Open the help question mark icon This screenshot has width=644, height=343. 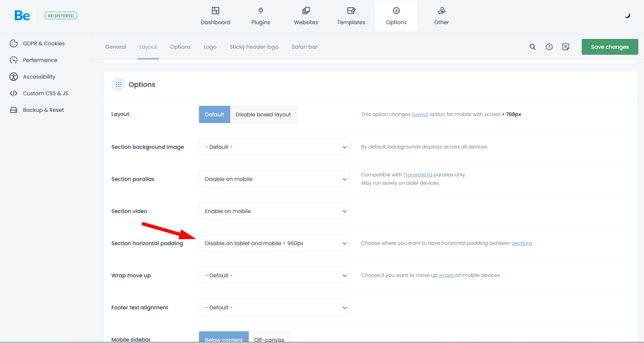point(549,47)
